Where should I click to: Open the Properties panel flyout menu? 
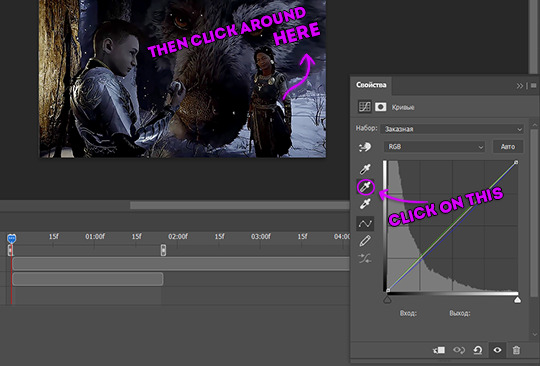[533, 86]
